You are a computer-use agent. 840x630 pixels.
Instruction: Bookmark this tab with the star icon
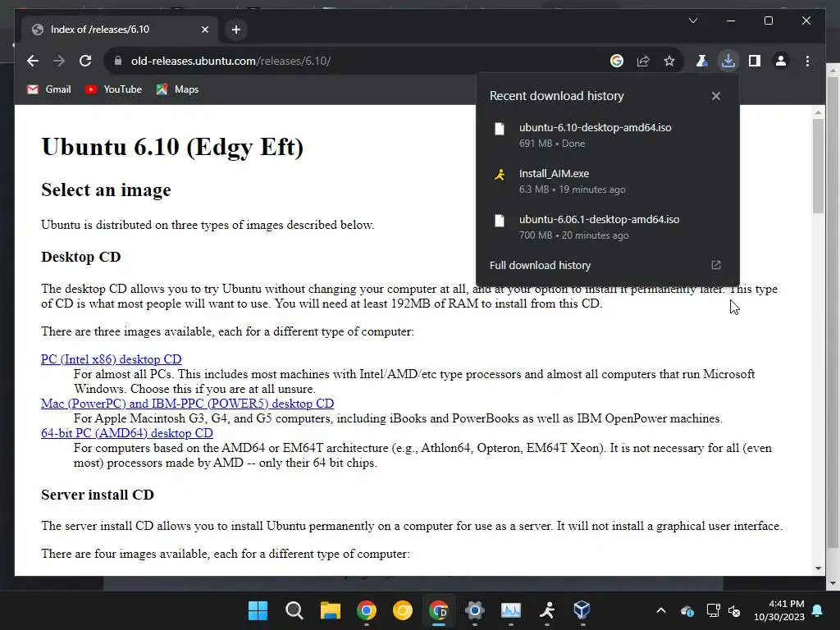point(669,61)
